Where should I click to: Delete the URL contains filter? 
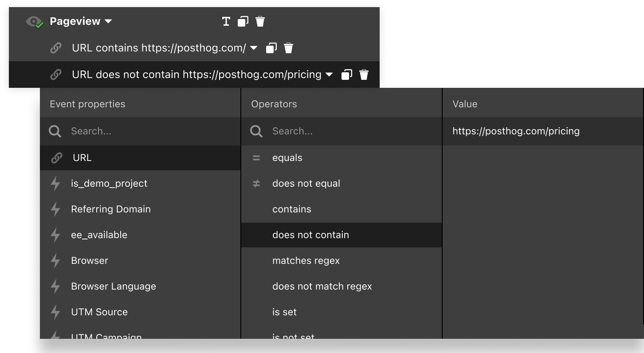(x=289, y=48)
